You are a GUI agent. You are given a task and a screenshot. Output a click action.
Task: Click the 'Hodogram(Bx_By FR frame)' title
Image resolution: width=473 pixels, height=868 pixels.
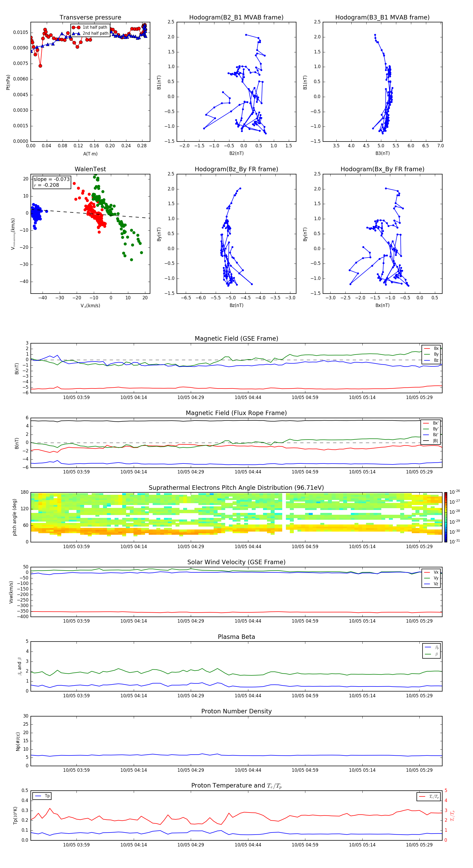[x=382, y=169]
